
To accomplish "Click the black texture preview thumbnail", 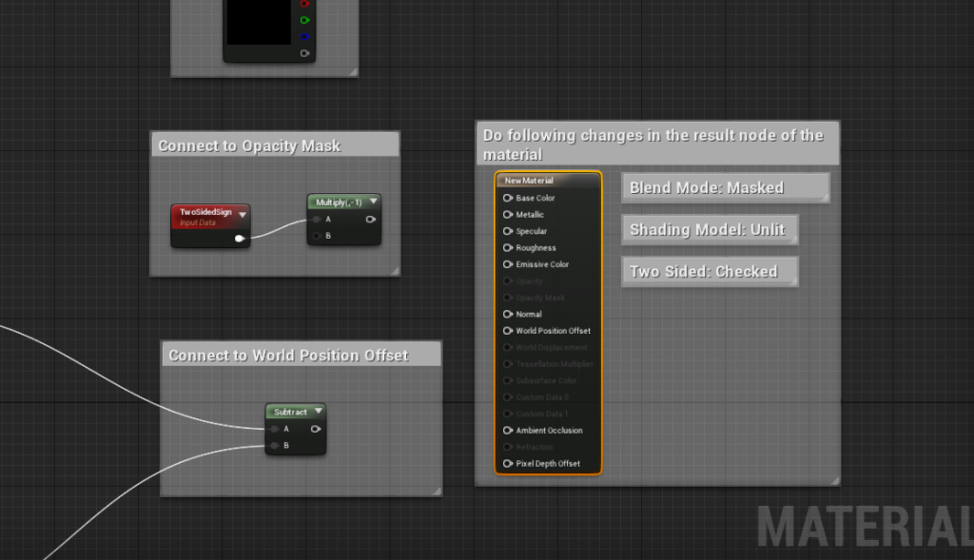I will pyautogui.click(x=259, y=22).
